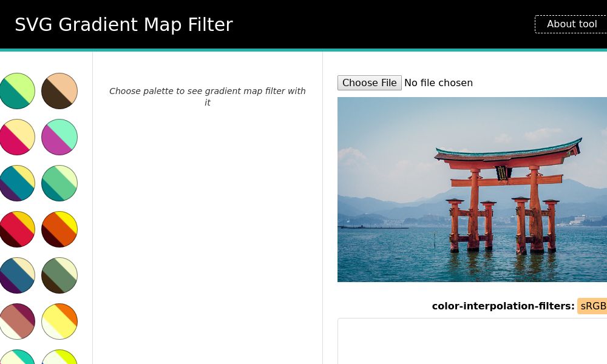Select the cream, sage green and brown palette
Screen dimensions: 607x364
point(59,275)
